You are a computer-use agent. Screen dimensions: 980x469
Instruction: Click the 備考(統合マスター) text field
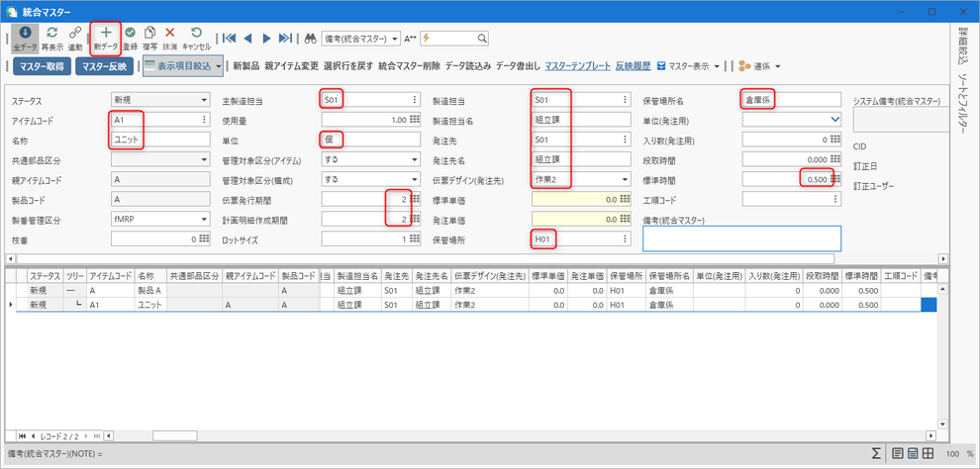pyautogui.click(x=741, y=238)
